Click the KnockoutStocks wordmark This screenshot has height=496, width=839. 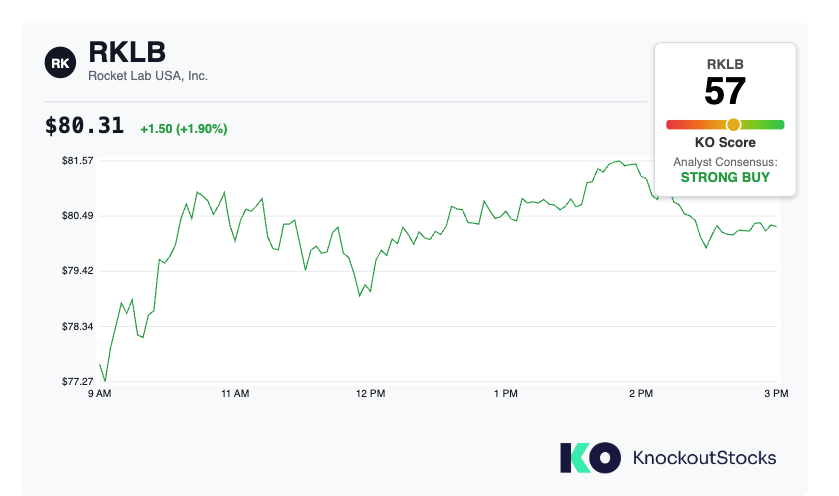click(704, 458)
